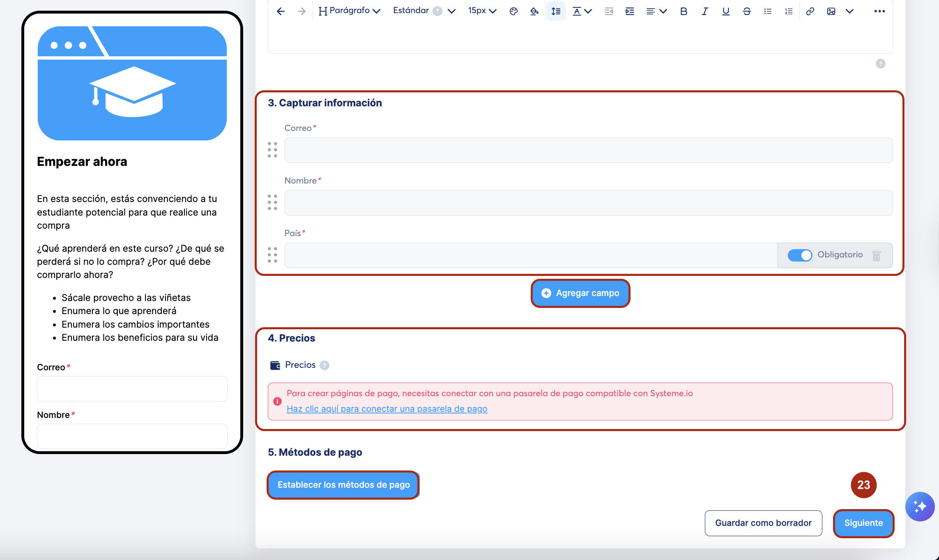Image resolution: width=939 pixels, height=560 pixels.
Task: Toggle strikethrough text
Action: coord(747,11)
